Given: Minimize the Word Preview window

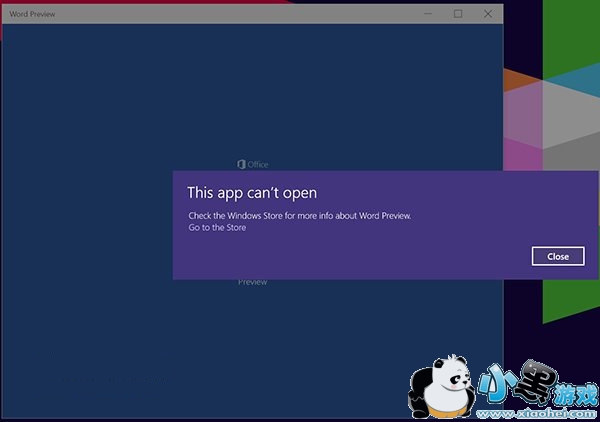Looking at the screenshot, I should [x=428, y=14].
